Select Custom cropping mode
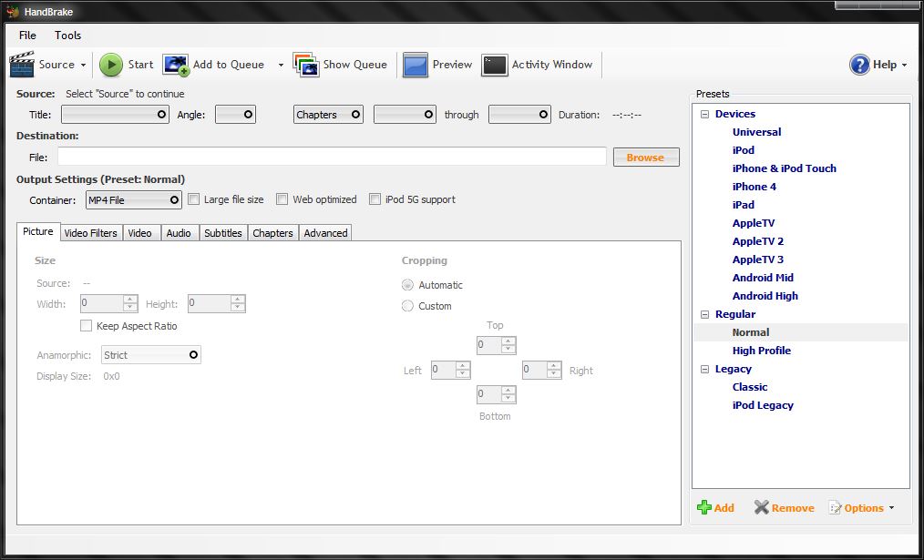Viewport: 924px width, 560px height. pos(406,306)
